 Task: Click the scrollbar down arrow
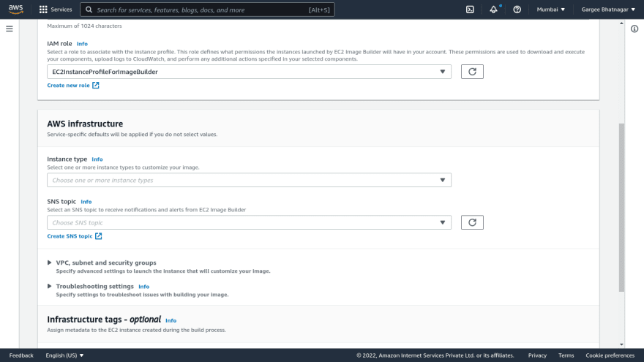click(621, 344)
